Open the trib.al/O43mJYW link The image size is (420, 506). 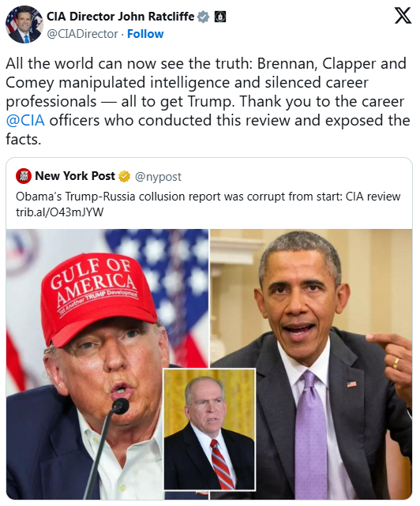point(60,212)
